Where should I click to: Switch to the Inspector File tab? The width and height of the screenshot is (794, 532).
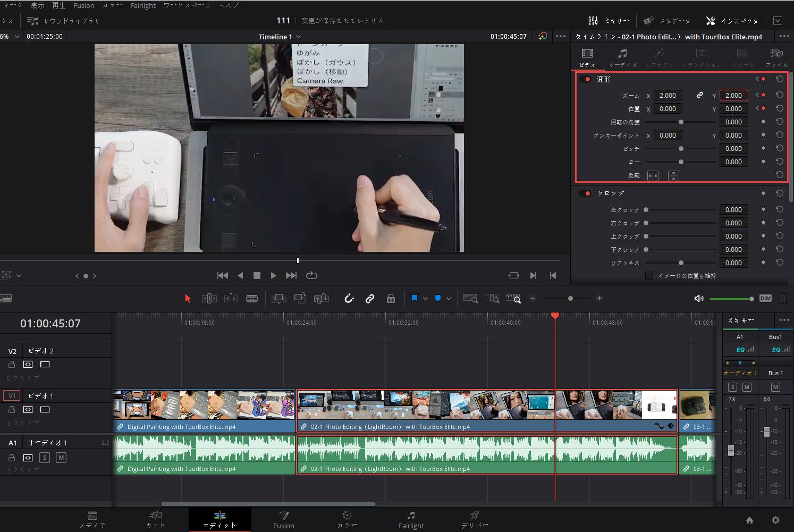(x=776, y=57)
